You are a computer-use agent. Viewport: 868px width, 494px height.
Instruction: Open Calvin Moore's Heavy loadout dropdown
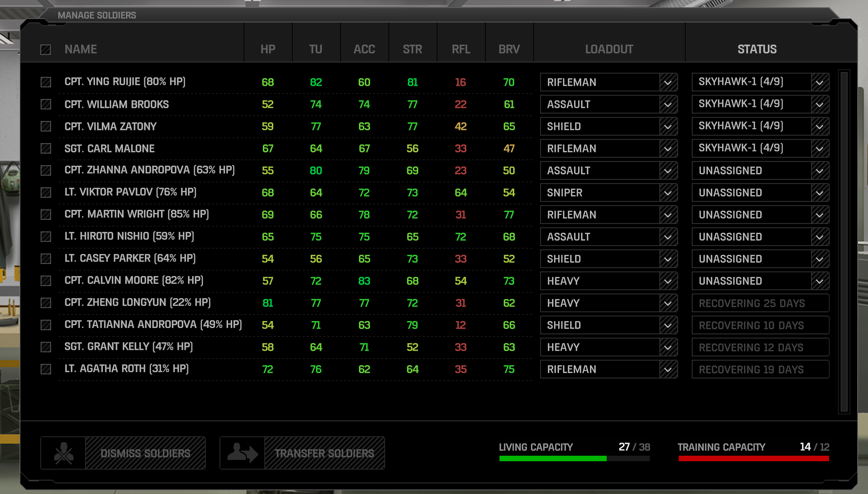pyautogui.click(x=609, y=281)
